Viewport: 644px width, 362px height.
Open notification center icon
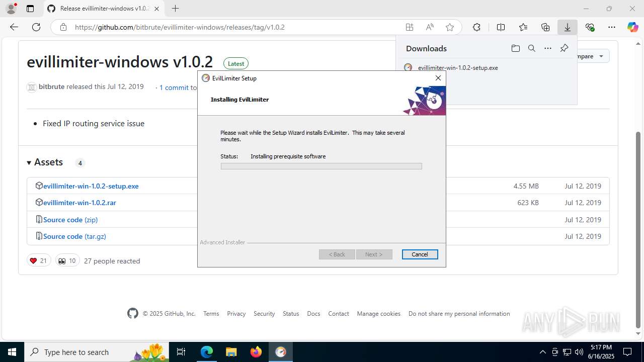coord(627,352)
